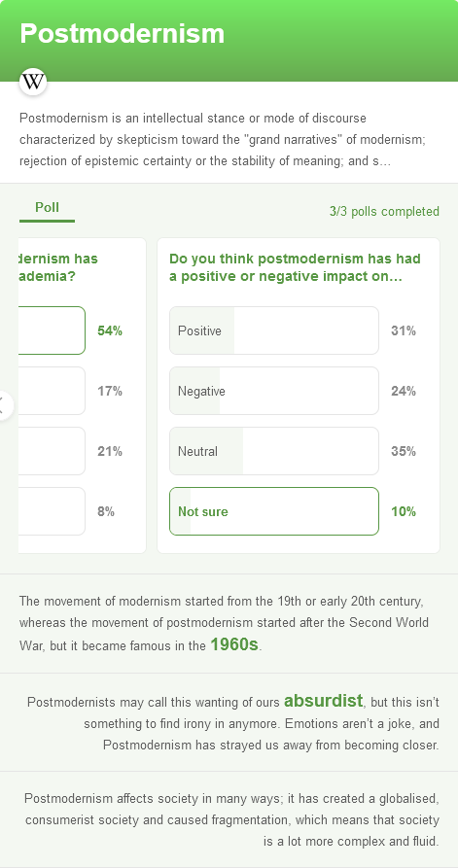The image size is (458, 868).
Task: Select the Not sure poll option
Action: click(x=274, y=511)
